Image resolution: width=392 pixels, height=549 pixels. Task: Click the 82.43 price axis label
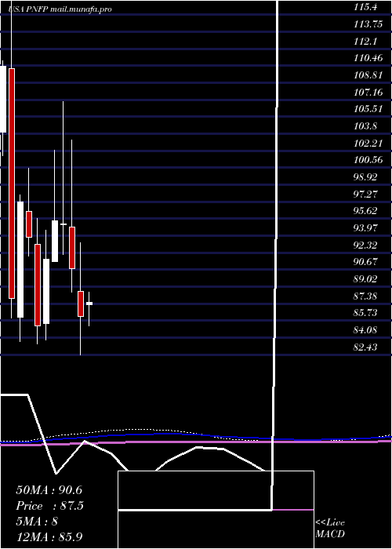pos(365,347)
